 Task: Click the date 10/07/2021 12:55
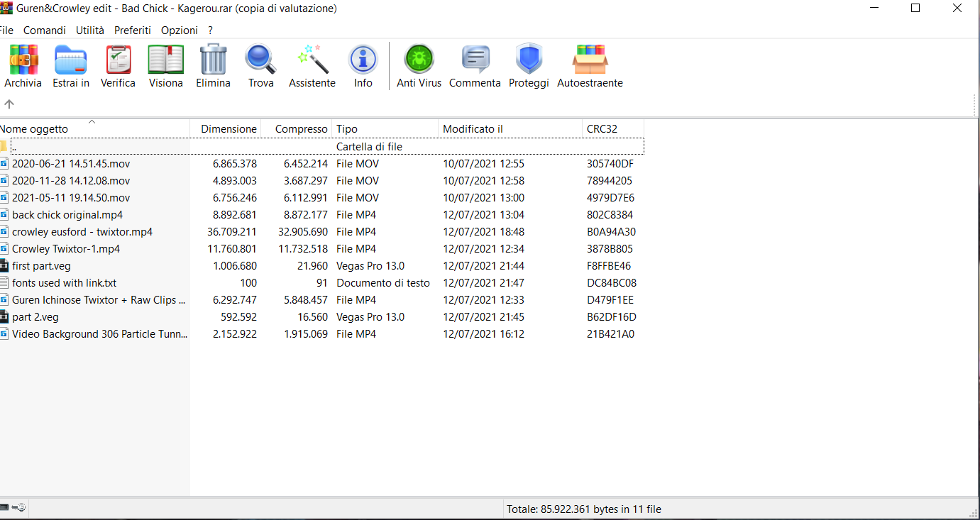[x=484, y=164]
